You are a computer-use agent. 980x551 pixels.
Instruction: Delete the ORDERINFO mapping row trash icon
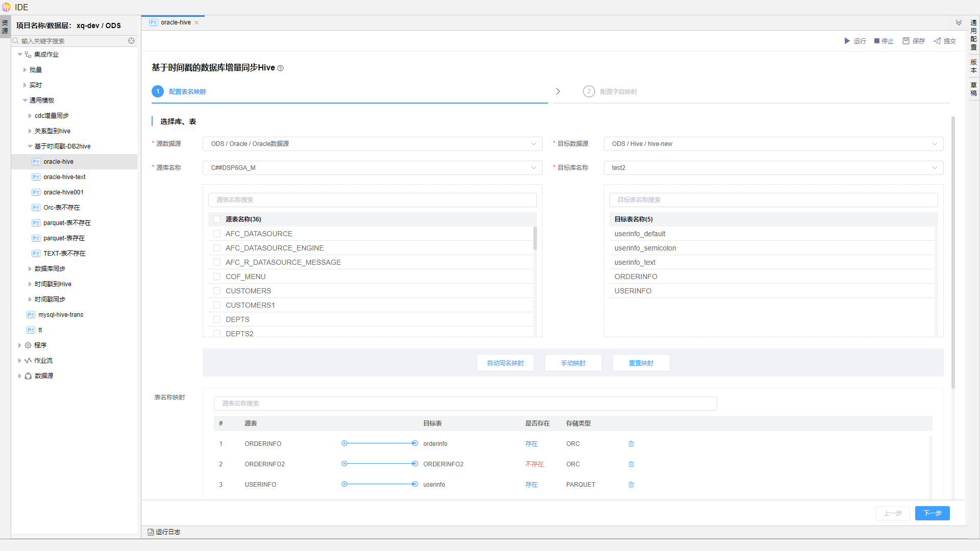click(x=631, y=444)
